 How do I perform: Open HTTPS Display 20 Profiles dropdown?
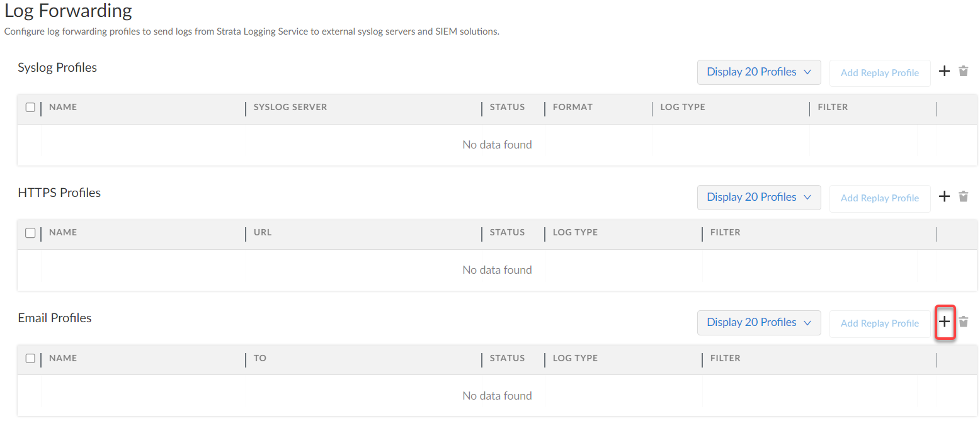pos(758,197)
